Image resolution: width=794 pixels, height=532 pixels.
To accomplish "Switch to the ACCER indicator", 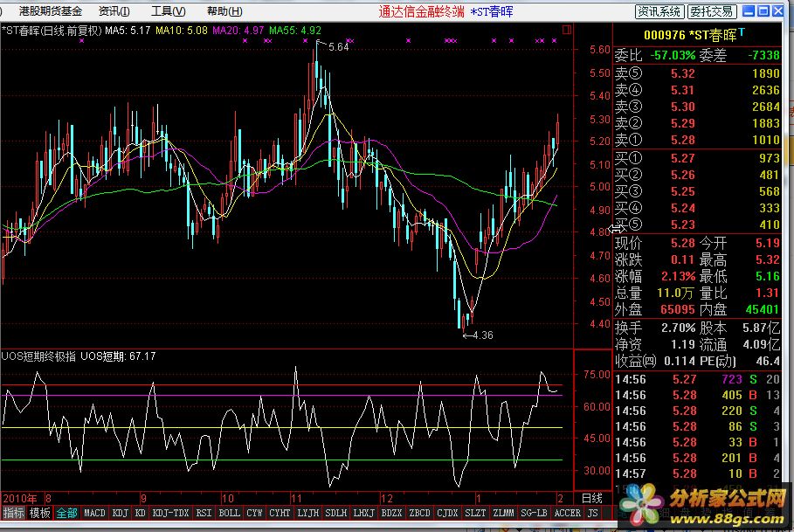I will [568, 513].
